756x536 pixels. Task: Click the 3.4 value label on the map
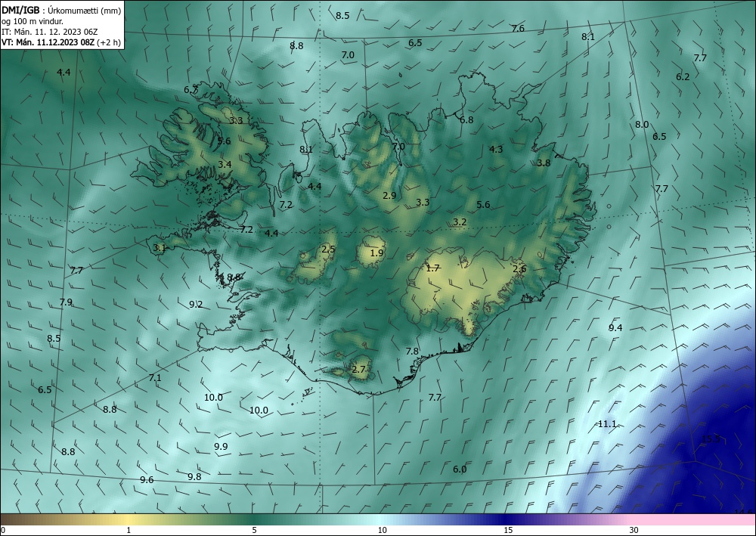click(x=225, y=164)
